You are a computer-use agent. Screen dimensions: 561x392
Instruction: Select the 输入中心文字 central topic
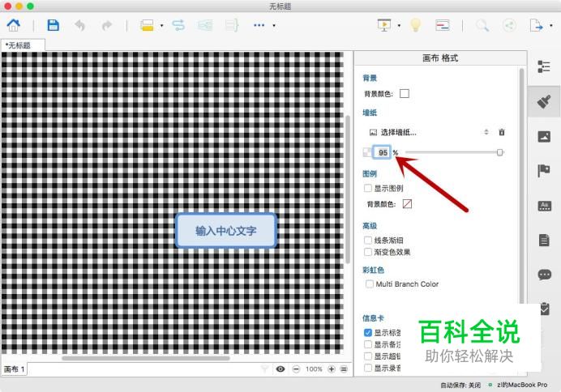226,231
